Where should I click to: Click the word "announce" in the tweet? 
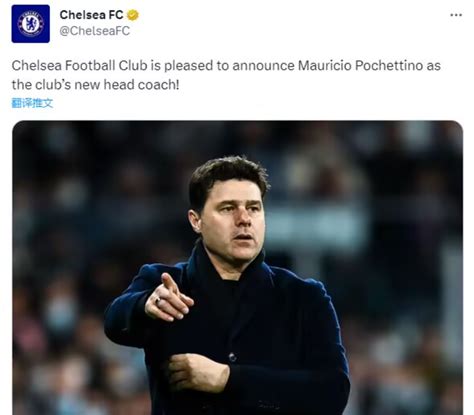pyautogui.click(x=263, y=66)
